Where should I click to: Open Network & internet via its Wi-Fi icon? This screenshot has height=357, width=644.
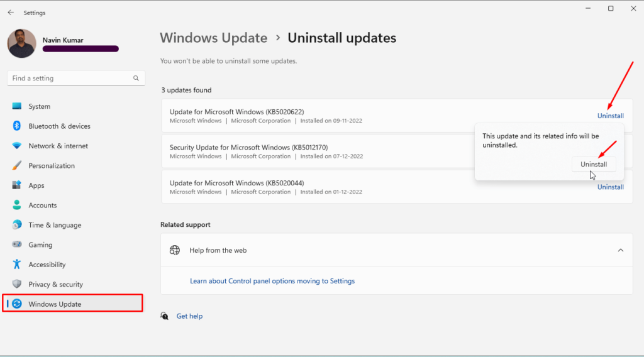[17, 146]
